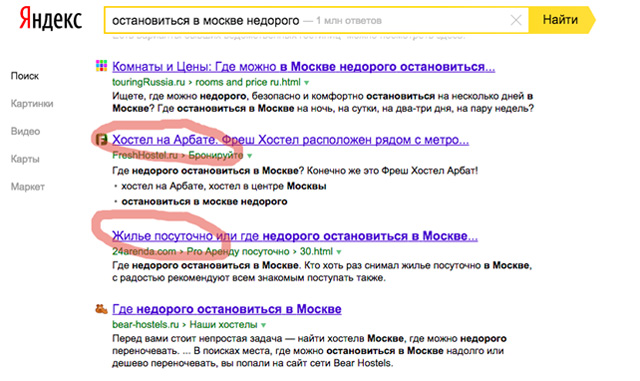Open the Комнаты и Цены result link
The height and width of the screenshot is (381, 640).
[x=304, y=67]
